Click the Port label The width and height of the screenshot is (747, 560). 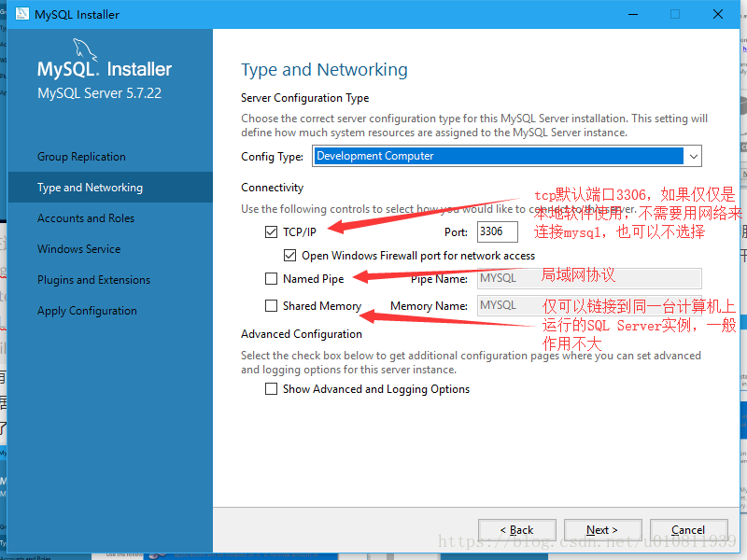pos(456,232)
